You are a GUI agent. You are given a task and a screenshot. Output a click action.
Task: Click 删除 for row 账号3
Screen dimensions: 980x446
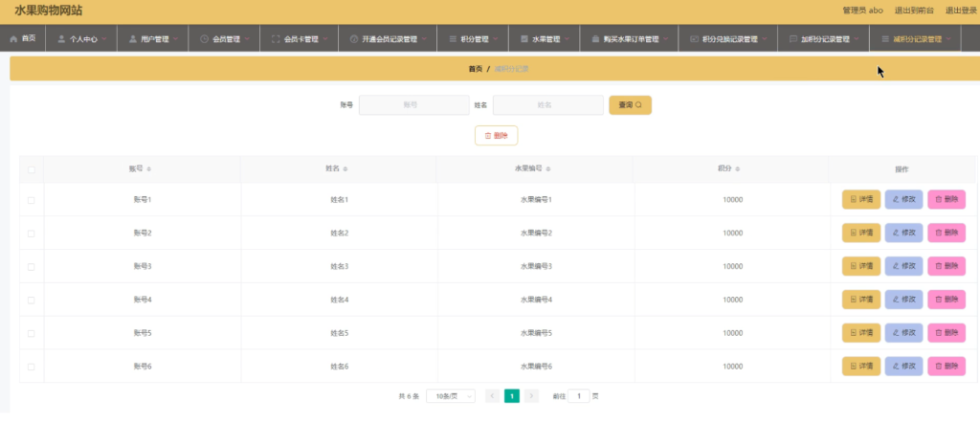click(947, 267)
